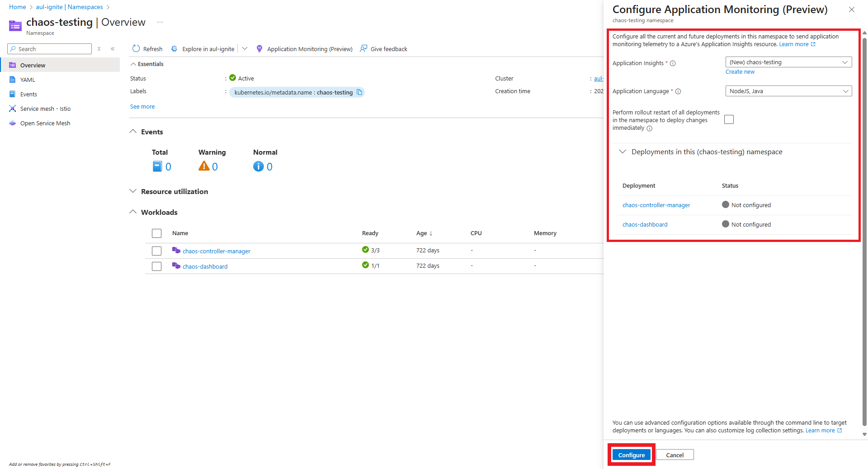The image size is (868, 469).
Task: Enable rollout restart of deployments checkbox
Action: point(729,119)
